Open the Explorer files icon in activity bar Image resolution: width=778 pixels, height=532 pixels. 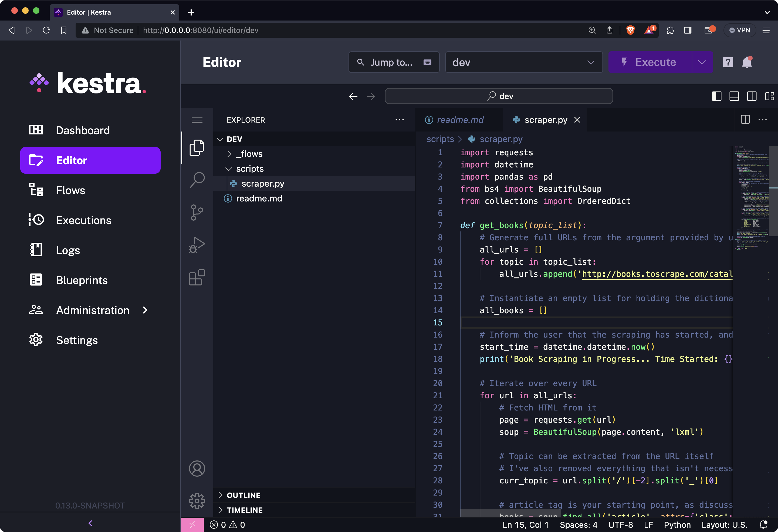197,147
